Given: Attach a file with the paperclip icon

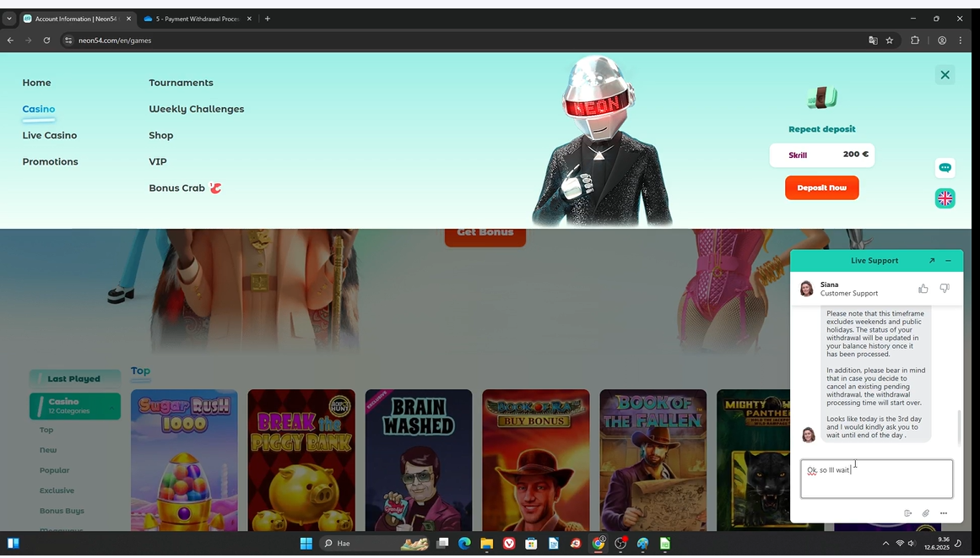Looking at the screenshot, I should tap(926, 513).
